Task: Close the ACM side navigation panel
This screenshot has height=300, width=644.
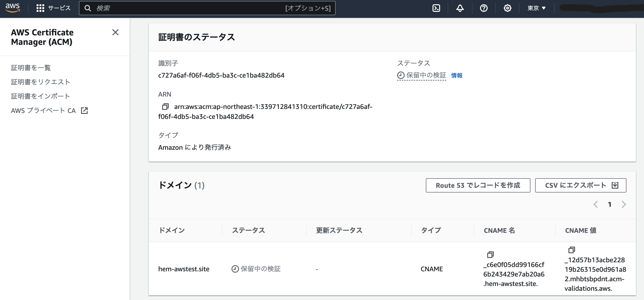Action: click(x=115, y=32)
